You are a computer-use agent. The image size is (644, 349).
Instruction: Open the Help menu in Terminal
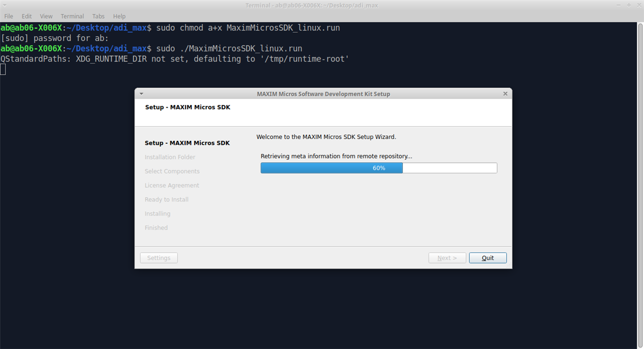(119, 16)
